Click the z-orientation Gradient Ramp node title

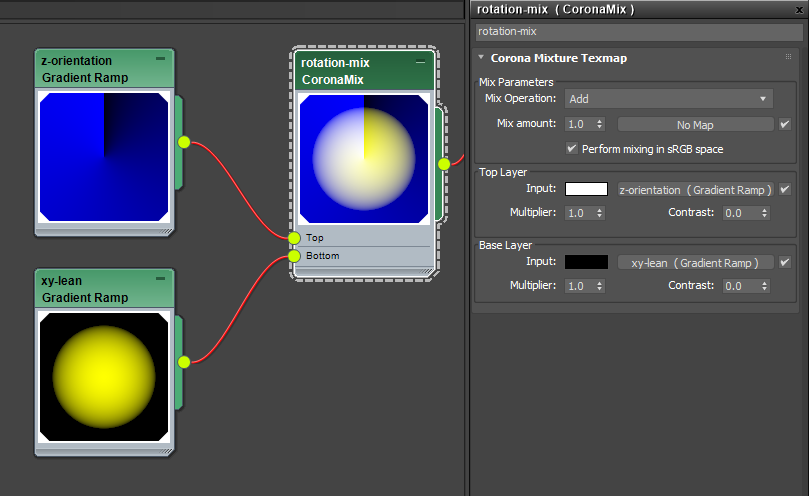point(85,69)
